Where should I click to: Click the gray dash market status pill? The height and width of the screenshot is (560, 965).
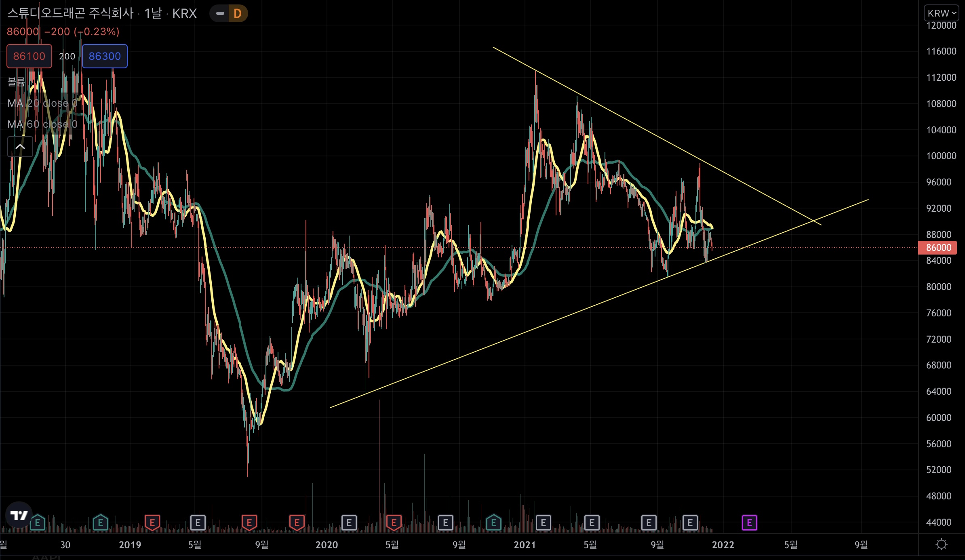coord(220,13)
